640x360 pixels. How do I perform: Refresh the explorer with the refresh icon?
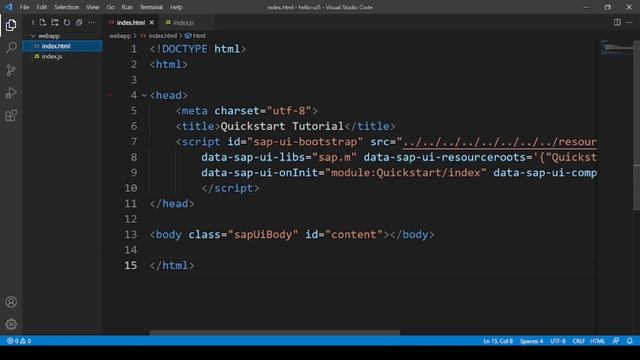pyautogui.click(x=67, y=22)
